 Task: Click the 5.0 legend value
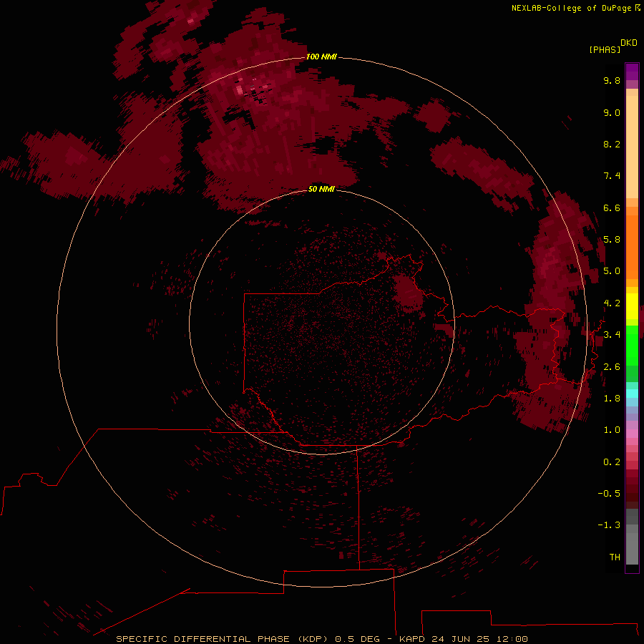click(x=612, y=271)
